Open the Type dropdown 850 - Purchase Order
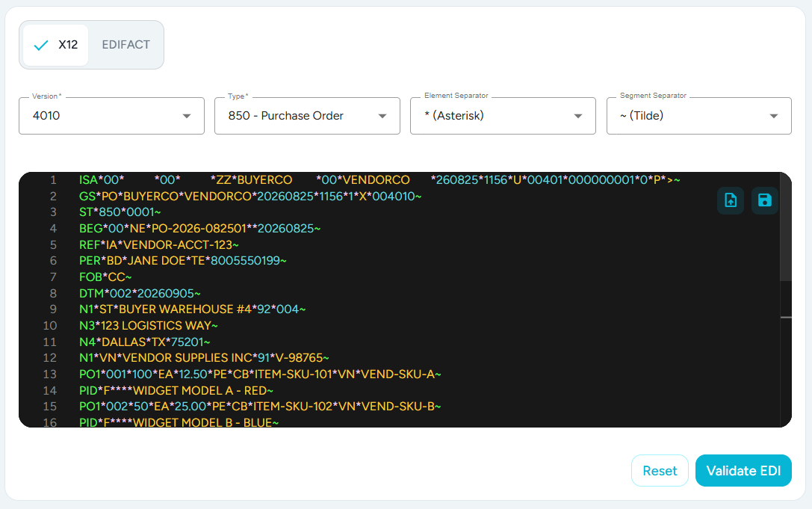This screenshot has height=509, width=812. click(307, 116)
